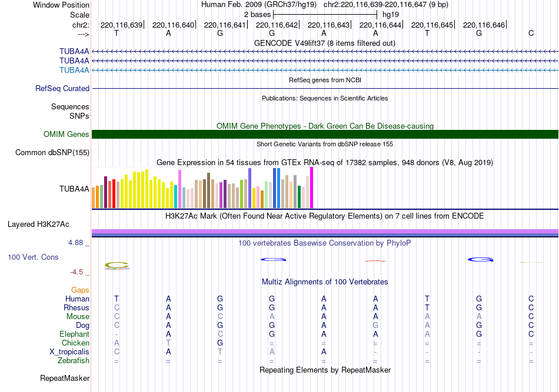The height and width of the screenshot is (392, 559).
Task: Click the magenta GTEx expression bar
Action: click(x=312, y=187)
